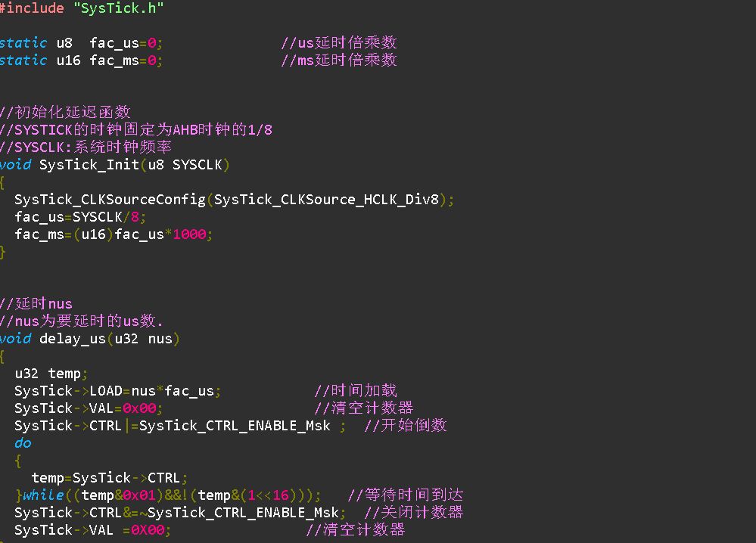The height and width of the screenshot is (543, 756).
Task: Click the while loop condition line
Action: click(x=168, y=495)
